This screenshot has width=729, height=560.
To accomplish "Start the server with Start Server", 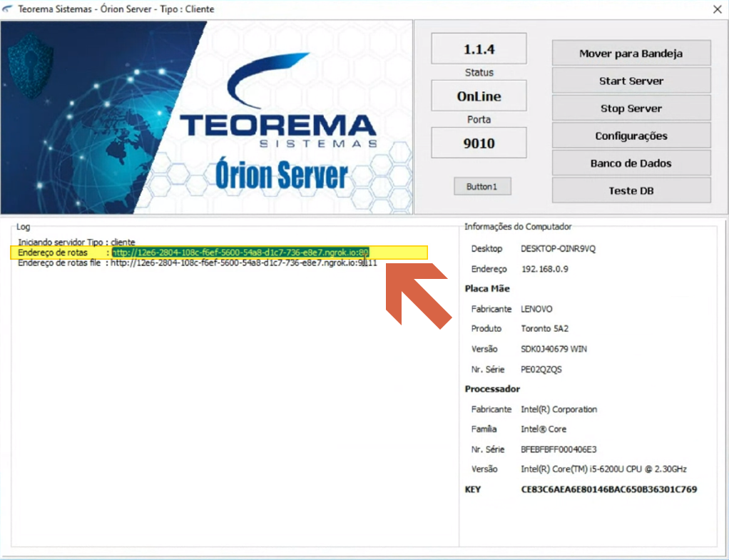I will point(631,81).
